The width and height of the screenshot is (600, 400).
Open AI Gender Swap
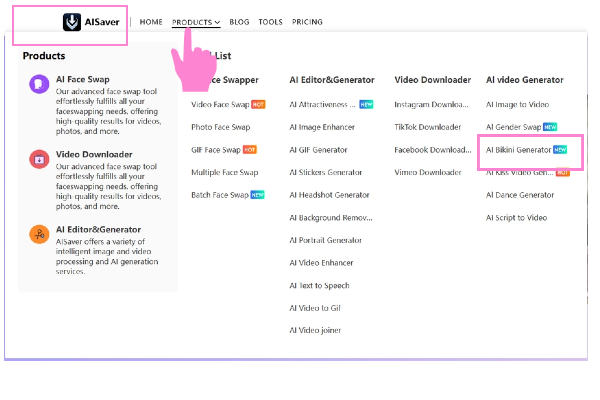pos(514,127)
